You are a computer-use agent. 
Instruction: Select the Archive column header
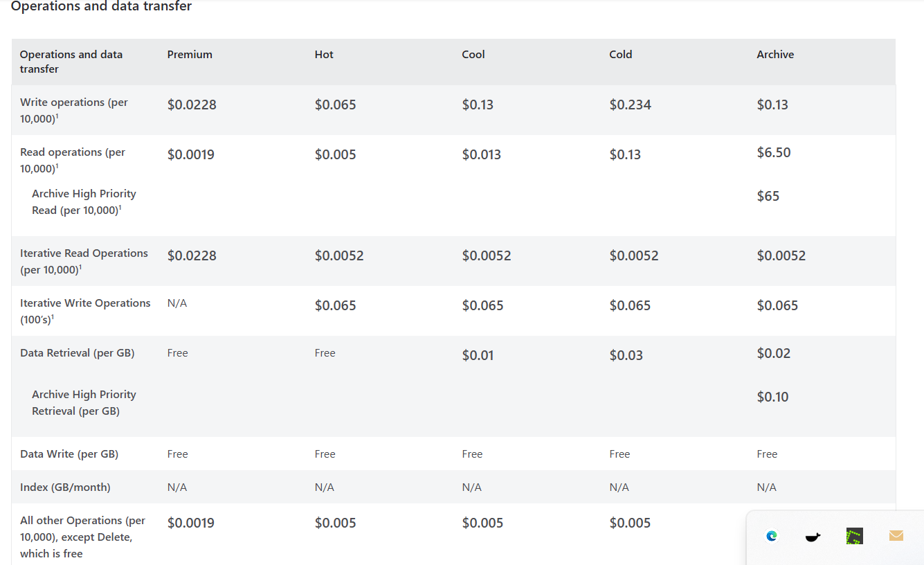click(775, 54)
